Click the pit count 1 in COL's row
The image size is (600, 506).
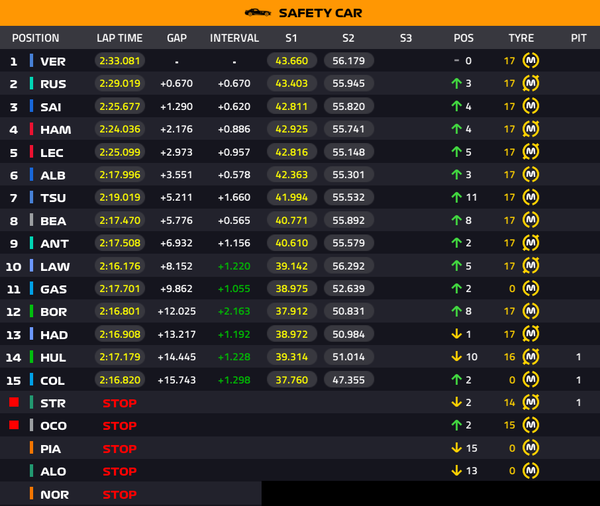pos(579,380)
